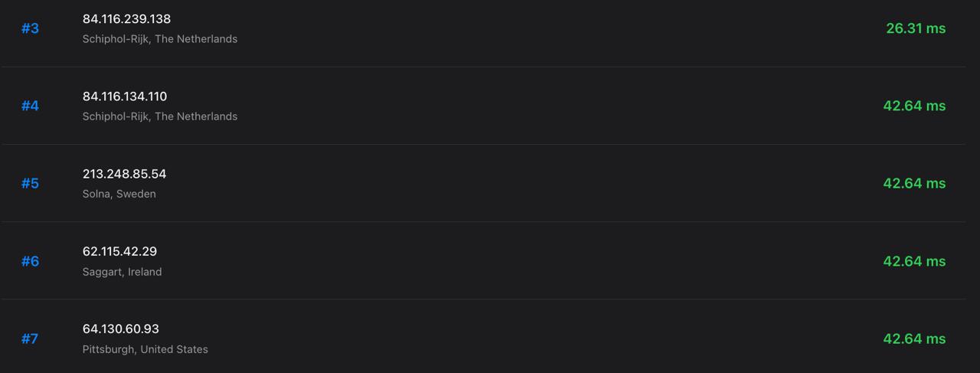Click the 26.31 ms latency value

915,28
